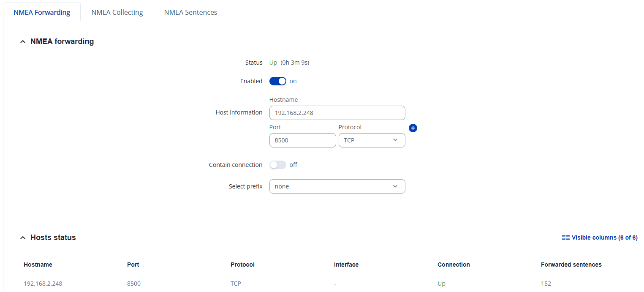Image resolution: width=644 pixels, height=292 pixels.
Task: Click the Forwarded sentences column header
Action: click(571, 265)
